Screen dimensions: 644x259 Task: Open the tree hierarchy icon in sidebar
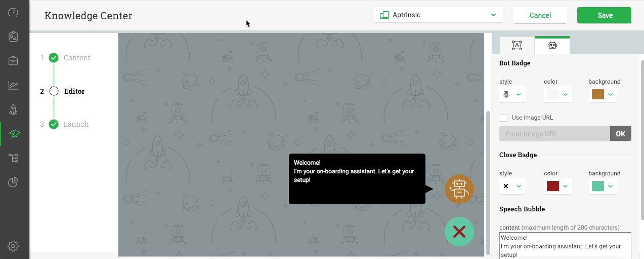click(x=14, y=158)
